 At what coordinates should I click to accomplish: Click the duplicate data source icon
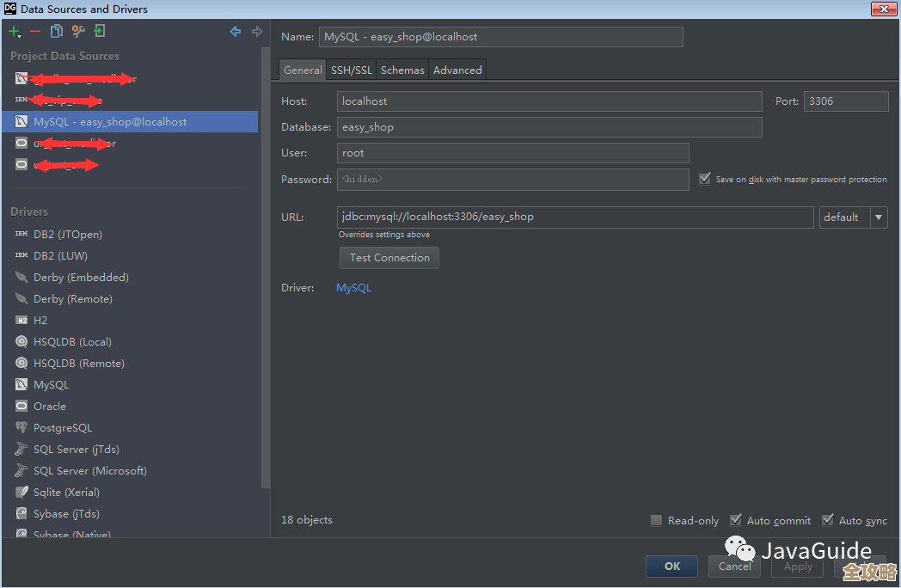click(57, 32)
